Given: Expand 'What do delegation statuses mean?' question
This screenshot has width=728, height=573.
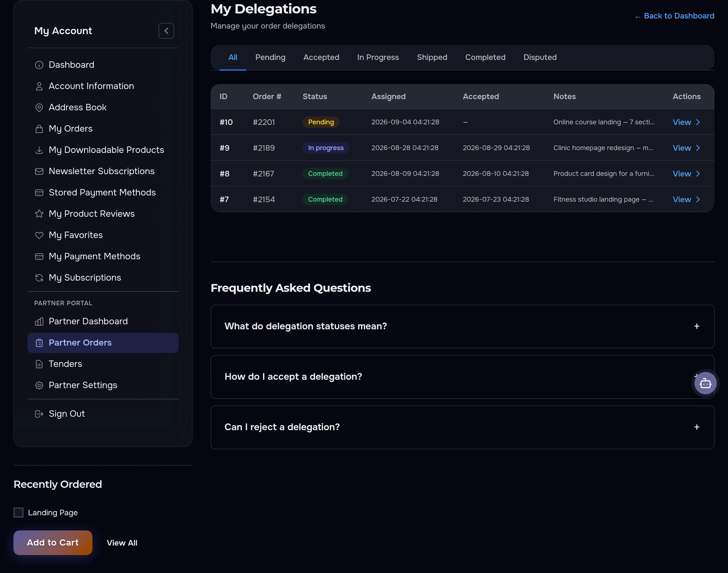Looking at the screenshot, I should (x=462, y=327).
